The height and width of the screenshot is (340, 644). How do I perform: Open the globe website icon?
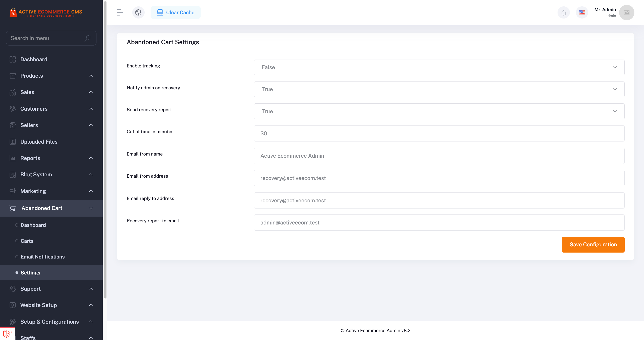pos(138,13)
